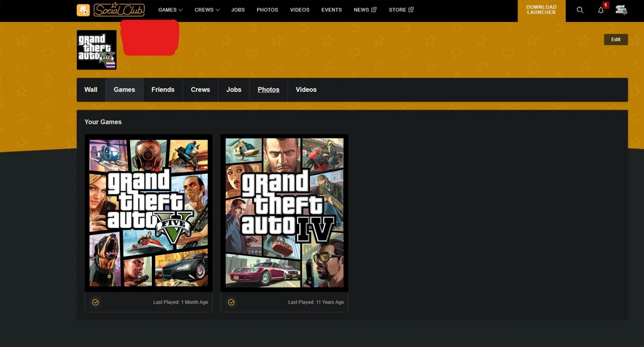Screen dimensions: 644x347
Task: Click the external link icon beside NEWS
Action: (x=374, y=10)
